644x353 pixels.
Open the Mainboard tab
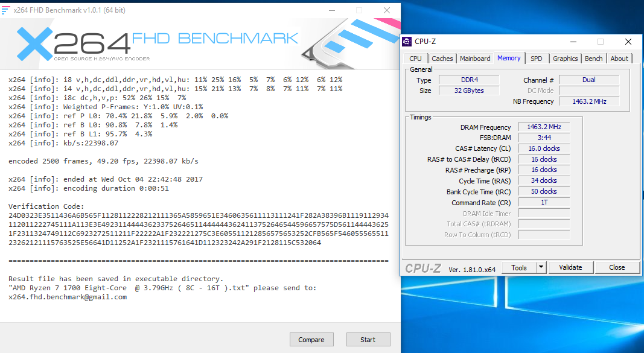475,59
